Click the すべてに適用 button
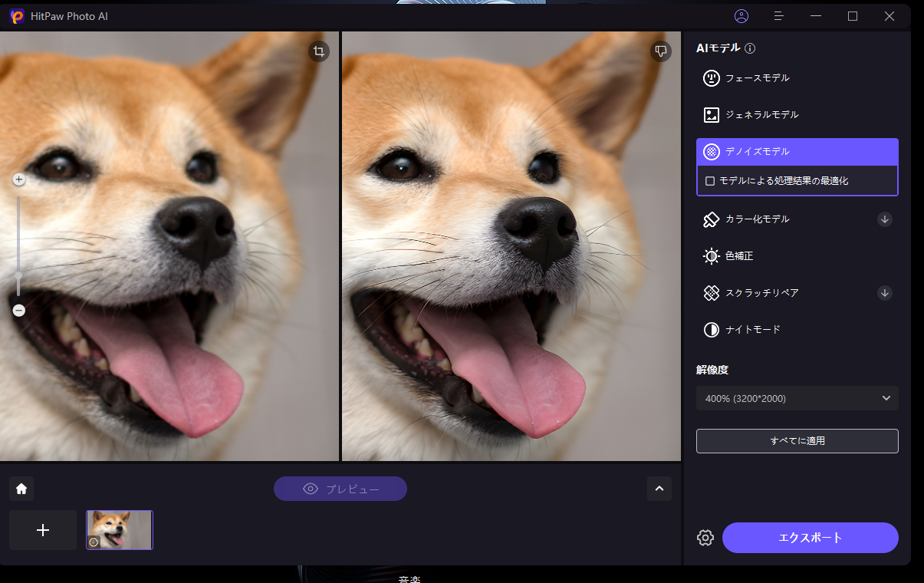Viewport: 924px width, 583px height. (x=797, y=441)
